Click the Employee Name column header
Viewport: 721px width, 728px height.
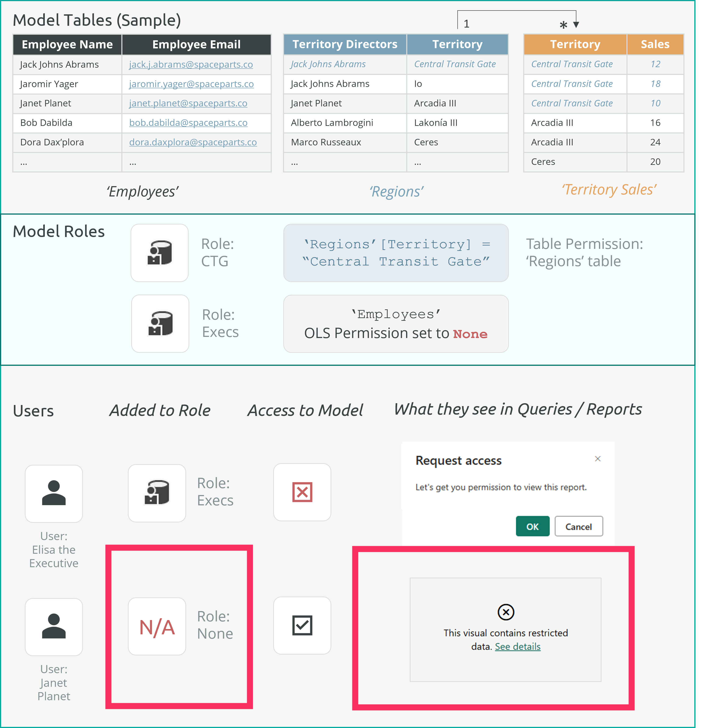67,44
